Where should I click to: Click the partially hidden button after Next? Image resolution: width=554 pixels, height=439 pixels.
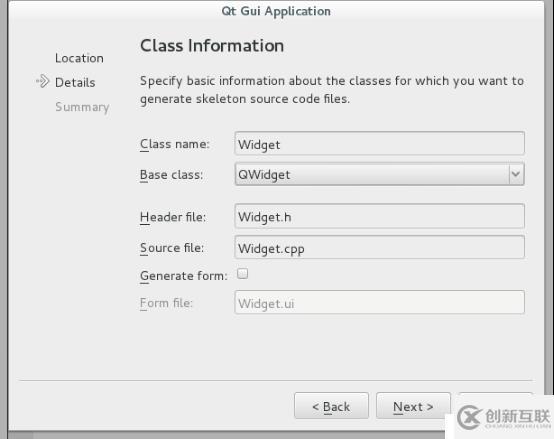click(x=495, y=398)
